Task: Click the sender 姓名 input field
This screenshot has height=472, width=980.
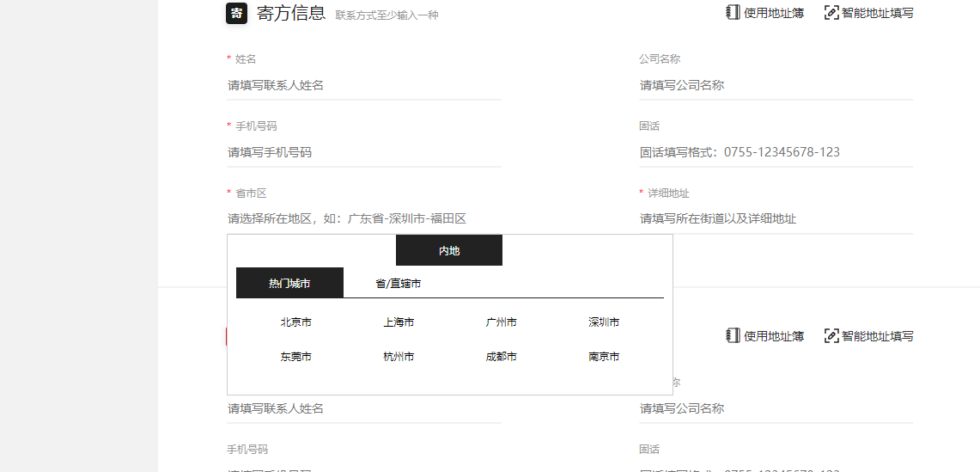Action: pos(363,85)
